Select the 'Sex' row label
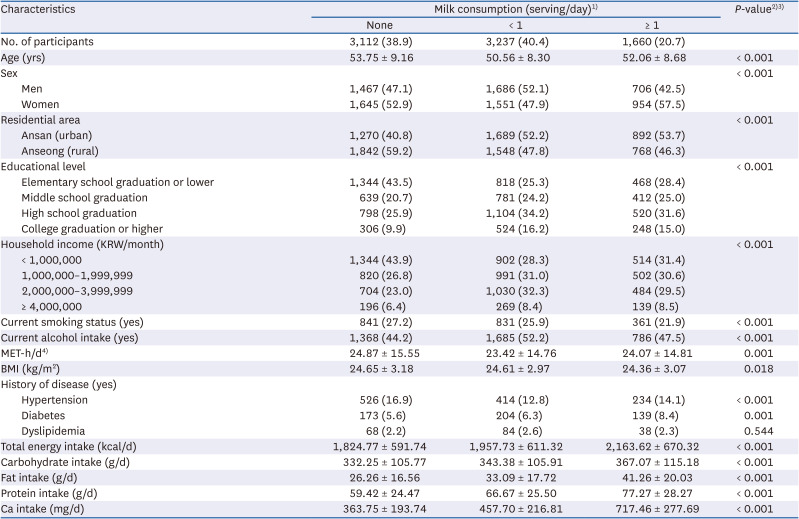 (x=9, y=73)
